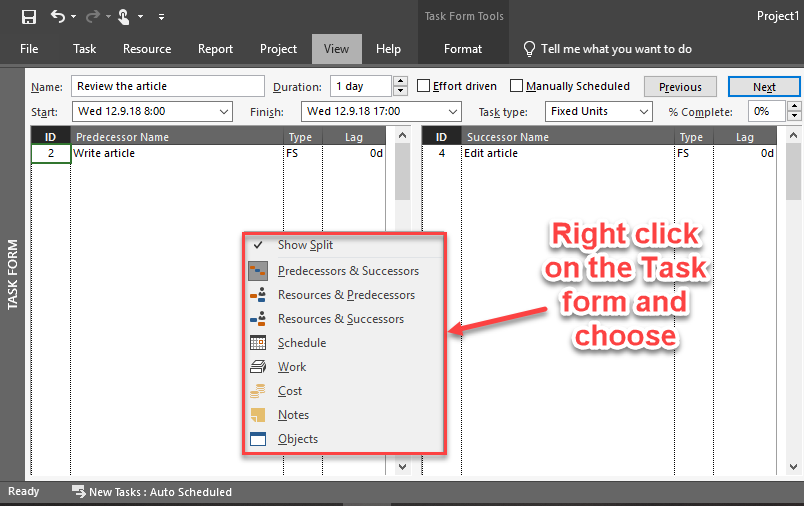Click the Name field with Review the article

pyautogui.click(x=167, y=86)
